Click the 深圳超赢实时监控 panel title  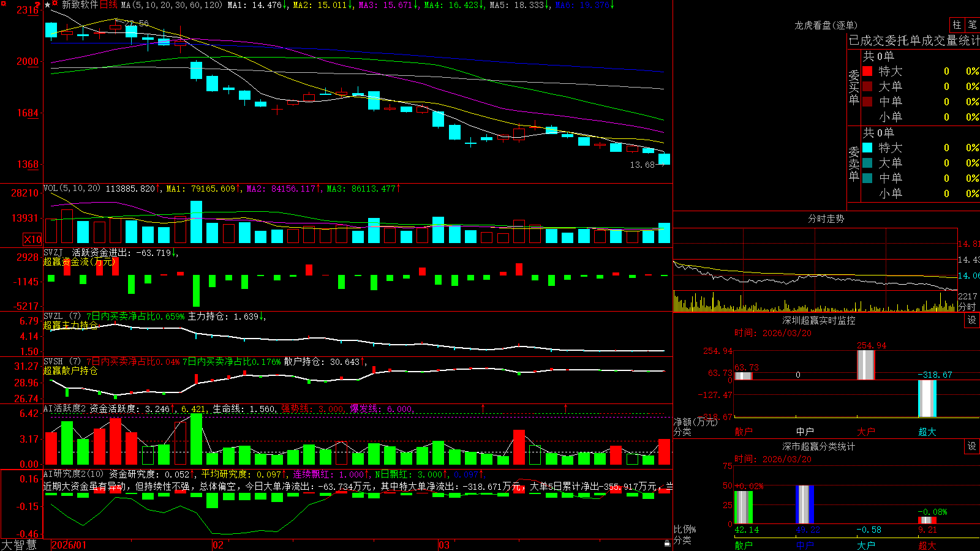point(819,320)
